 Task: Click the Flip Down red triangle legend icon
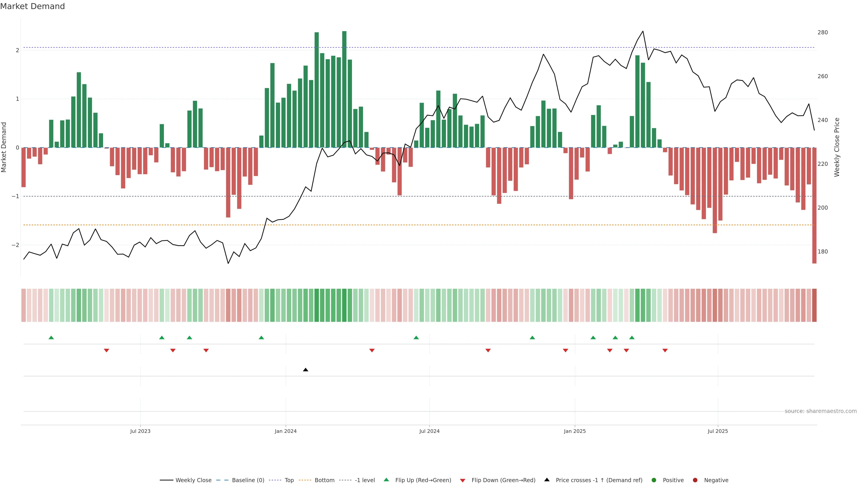pyautogui.click(x=463, y=481)
